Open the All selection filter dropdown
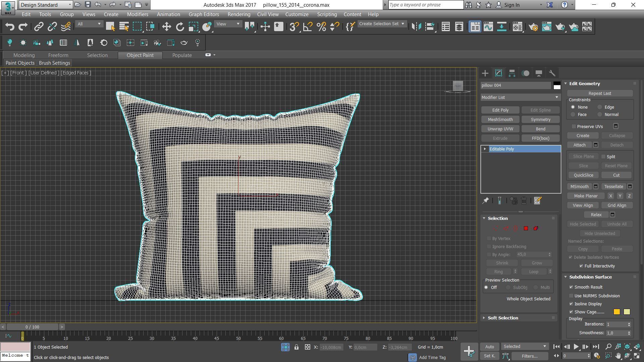 [x=89, y=24]
